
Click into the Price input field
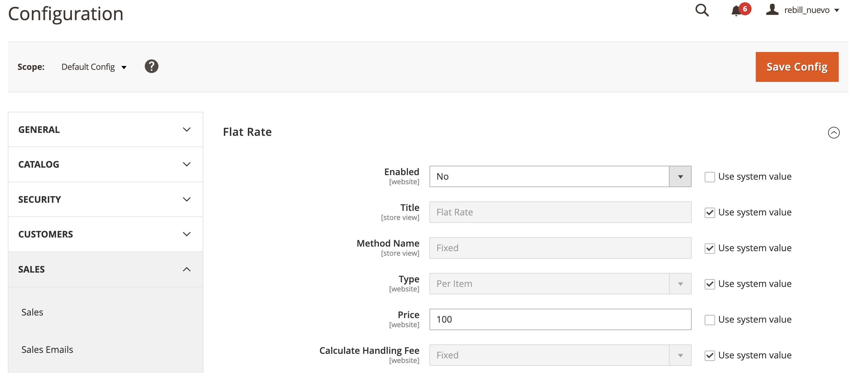tap(560, 319)
